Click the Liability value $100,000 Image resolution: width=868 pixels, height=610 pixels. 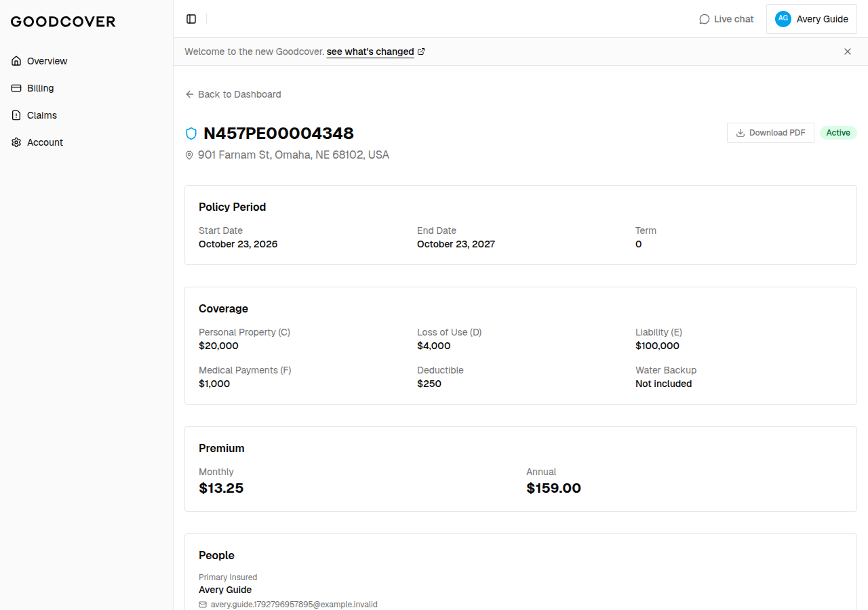coord(657,346)
